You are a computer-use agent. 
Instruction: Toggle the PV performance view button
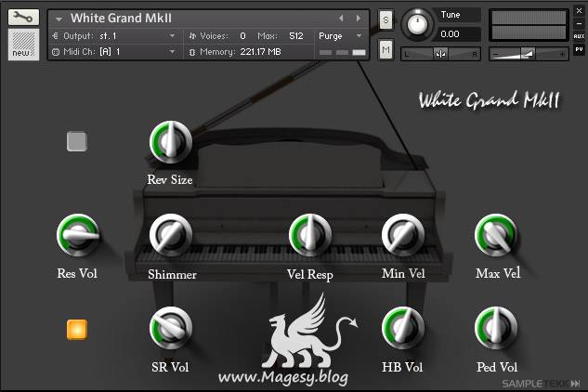pos(579,49)
